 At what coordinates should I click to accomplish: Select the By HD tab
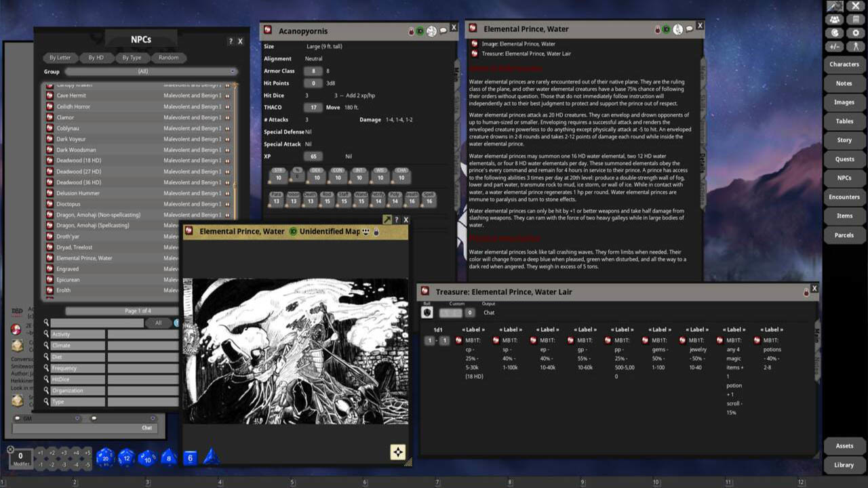(96, 58)
